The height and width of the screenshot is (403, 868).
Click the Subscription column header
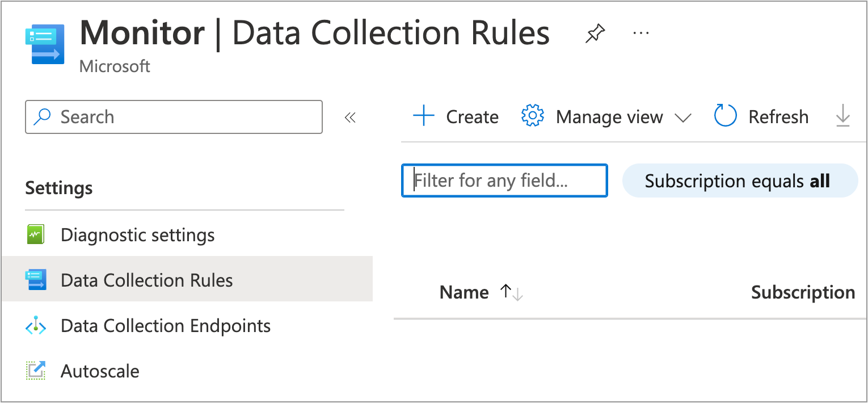pyautogui.click(x=803, y=292)
